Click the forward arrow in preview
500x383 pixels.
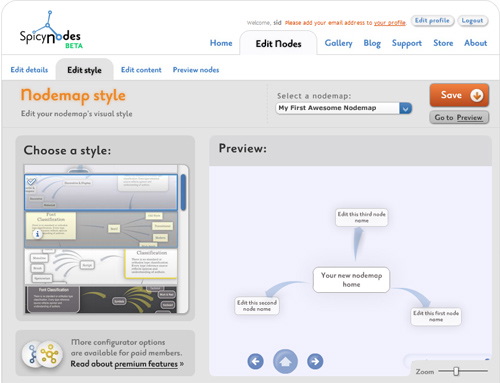coord(315,361)
